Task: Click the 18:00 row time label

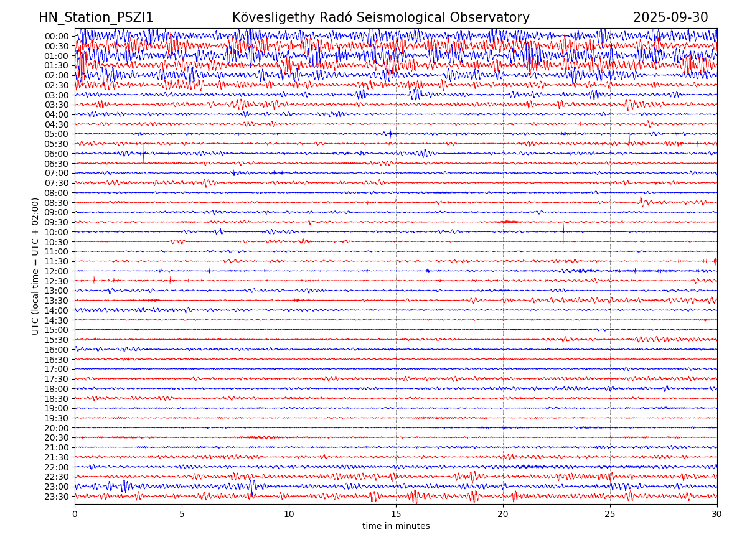Action: click(57, 389)
